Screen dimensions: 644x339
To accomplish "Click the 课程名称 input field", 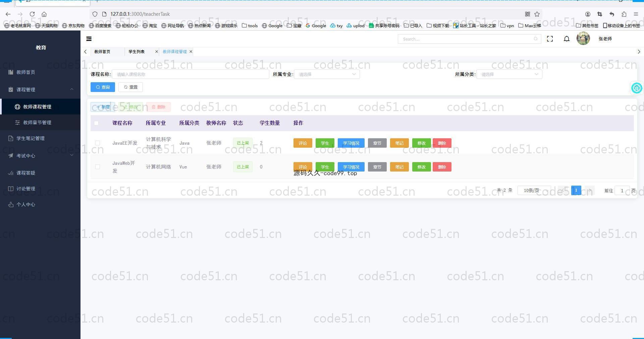I will point(191,74).
